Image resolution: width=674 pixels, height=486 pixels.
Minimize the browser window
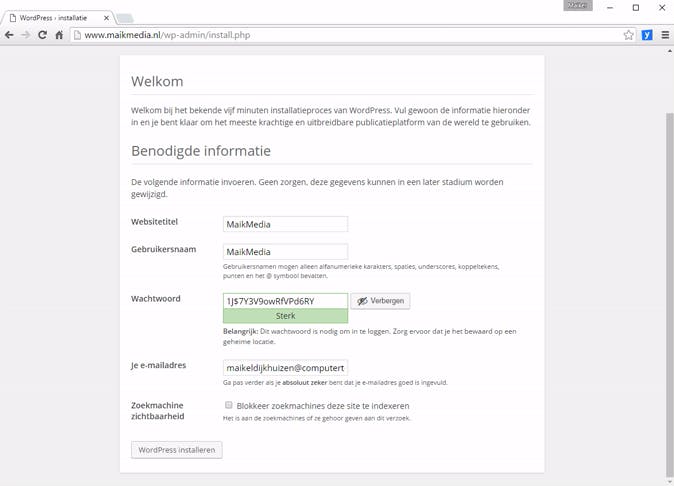coord(610,8)
